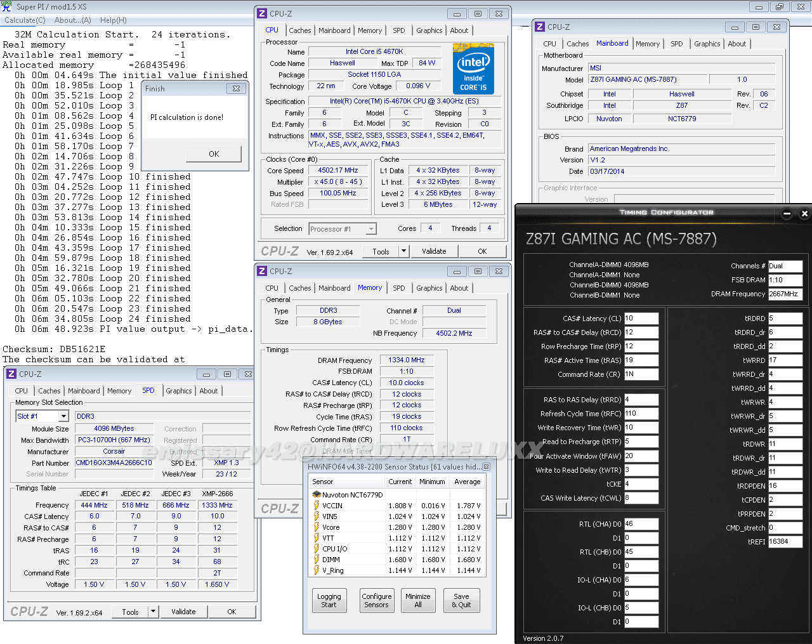Click the Super PI application icon in title bar

[6, 6]
